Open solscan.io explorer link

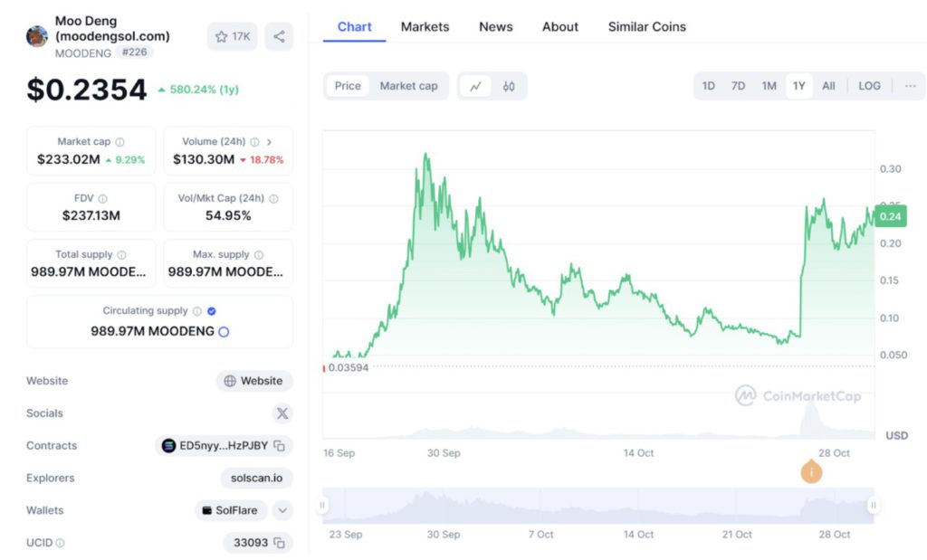pyautogui.click(x=256, y=478)
